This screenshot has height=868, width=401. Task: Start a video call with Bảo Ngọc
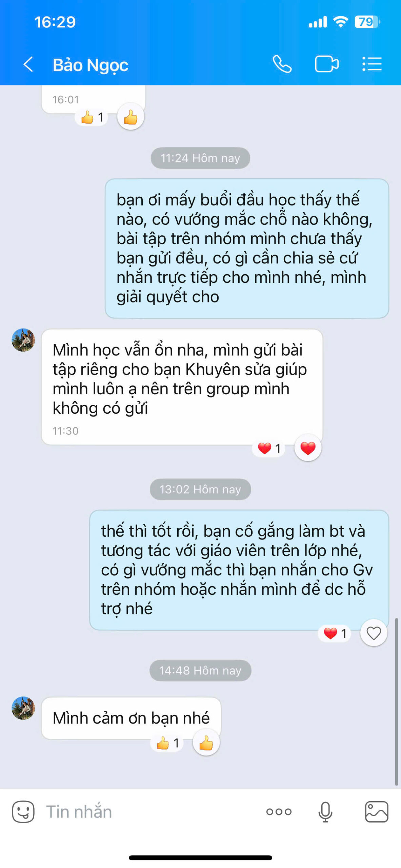click(327, 64)
